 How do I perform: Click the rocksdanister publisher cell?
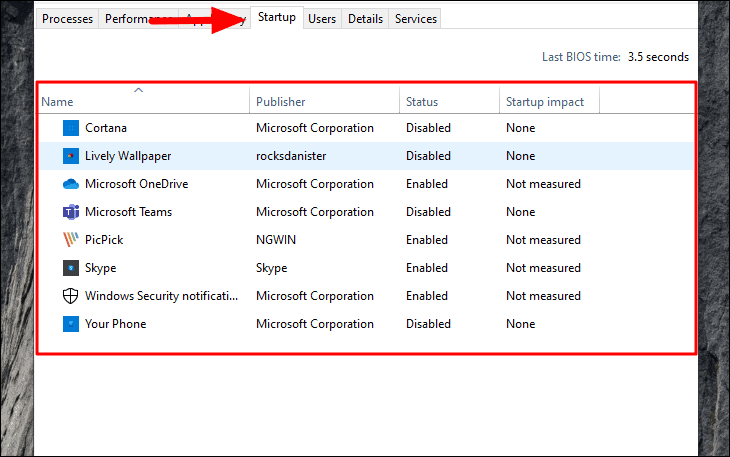tap(291, 156)
